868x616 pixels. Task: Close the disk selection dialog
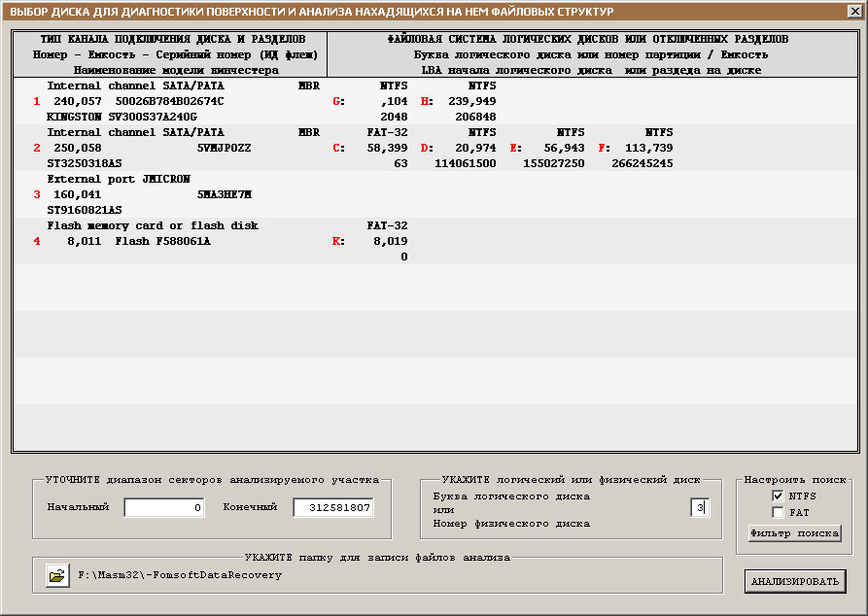pos(854,11)
